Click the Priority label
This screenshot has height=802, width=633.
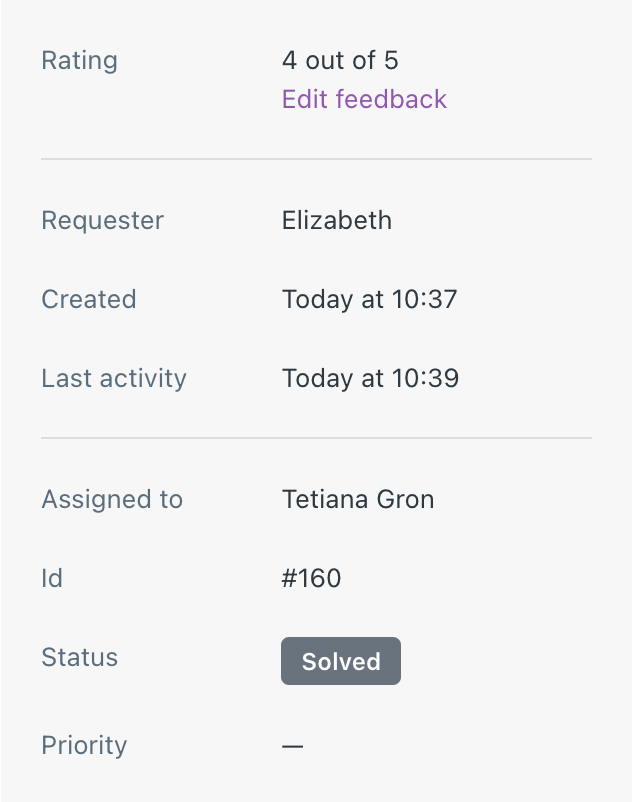(84, 745)
